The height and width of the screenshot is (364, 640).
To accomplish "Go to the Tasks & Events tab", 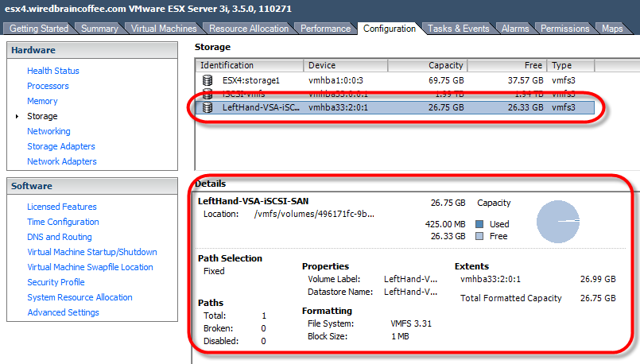I will click(x=458, y=29).
